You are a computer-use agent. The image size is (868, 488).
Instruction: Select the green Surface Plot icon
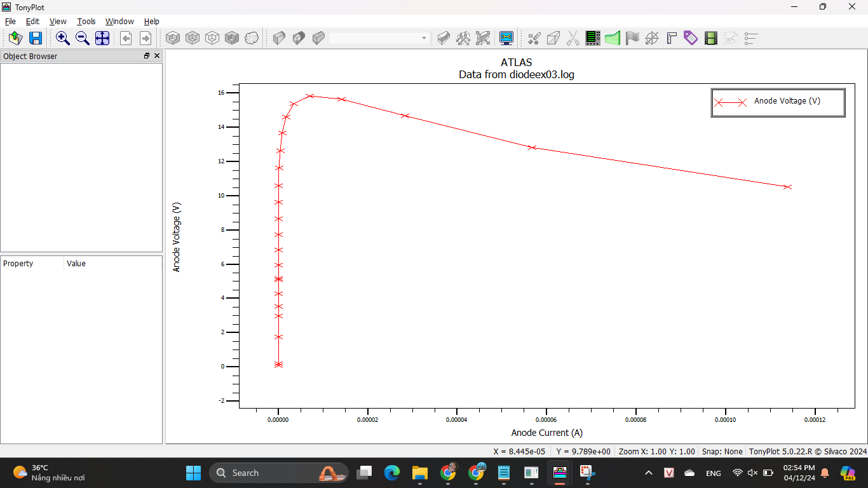click(612, 38)
